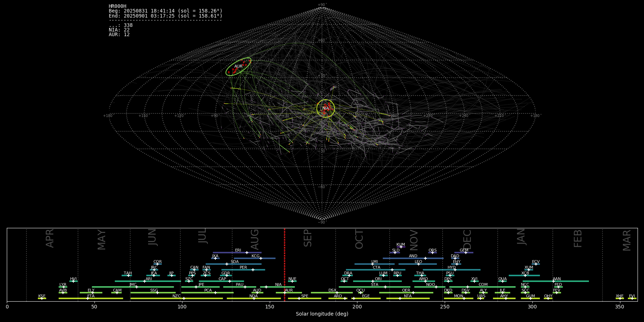
Task: Click the 'NIA: 22' count text
Action: [119, 30]
